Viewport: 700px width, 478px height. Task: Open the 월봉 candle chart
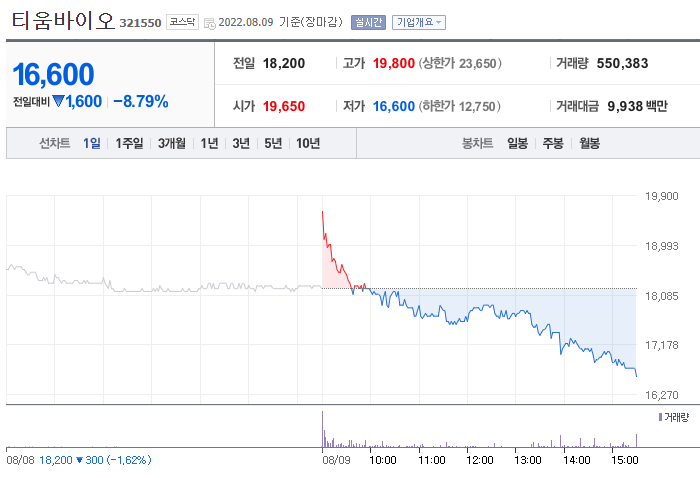pos(589,143)
